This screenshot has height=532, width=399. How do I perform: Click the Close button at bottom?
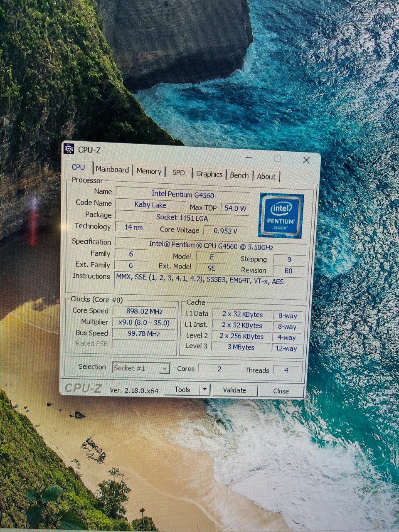point(281,391)
